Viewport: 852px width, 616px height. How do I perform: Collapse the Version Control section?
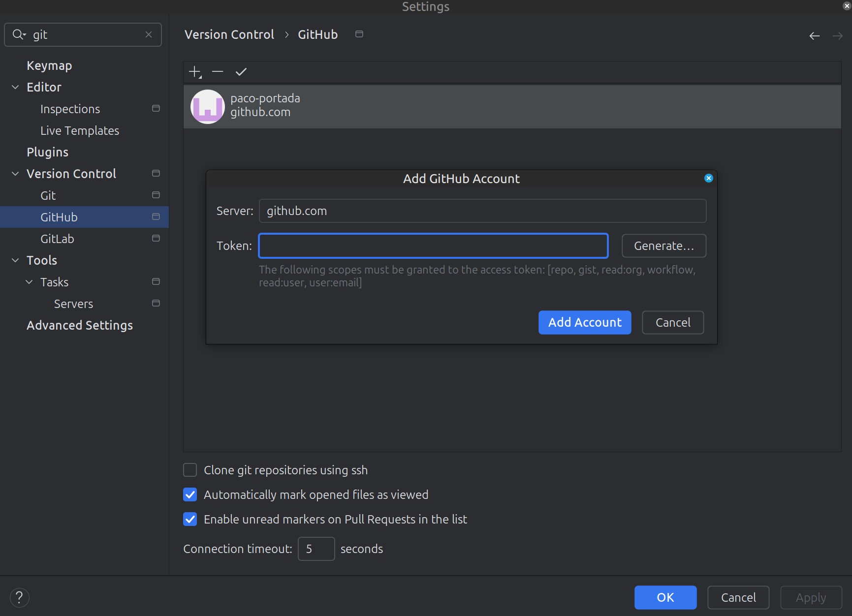click(15, 174)
